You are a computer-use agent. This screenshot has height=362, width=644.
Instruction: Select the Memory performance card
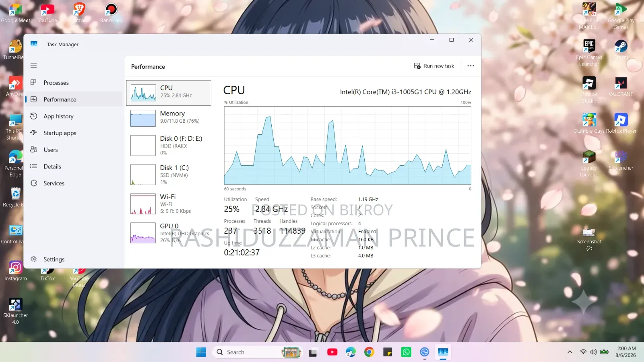[x=169, y=118]
